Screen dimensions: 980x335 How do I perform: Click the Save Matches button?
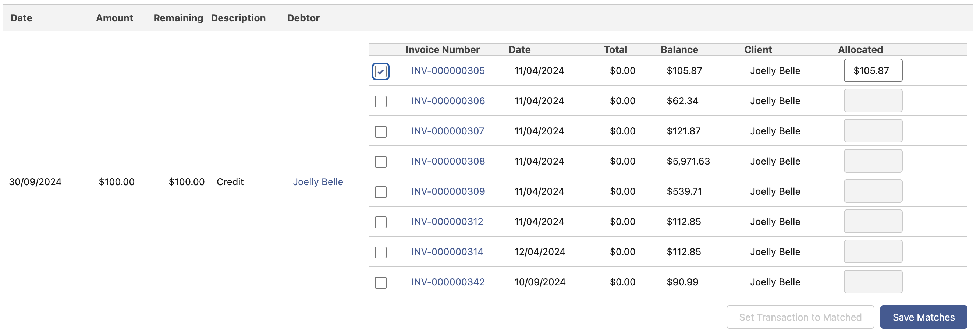pos(923,317)
